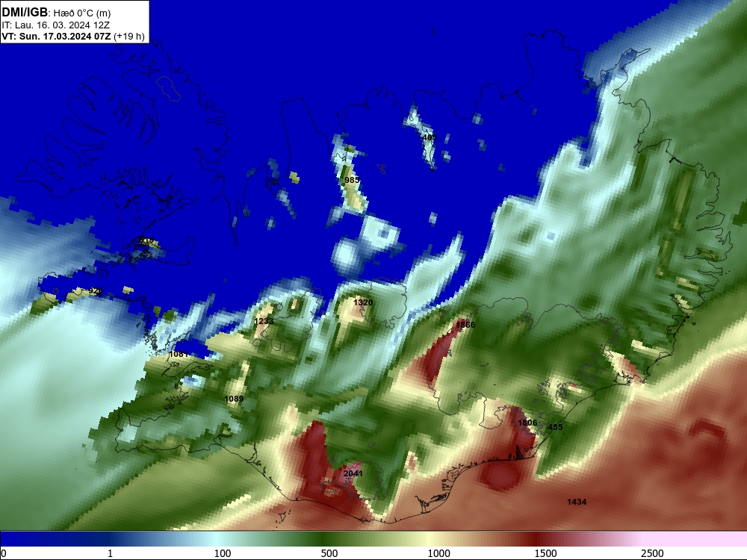747x560 pixels.
Task: Click the 100 label on the legend
Action: point(223,553)
